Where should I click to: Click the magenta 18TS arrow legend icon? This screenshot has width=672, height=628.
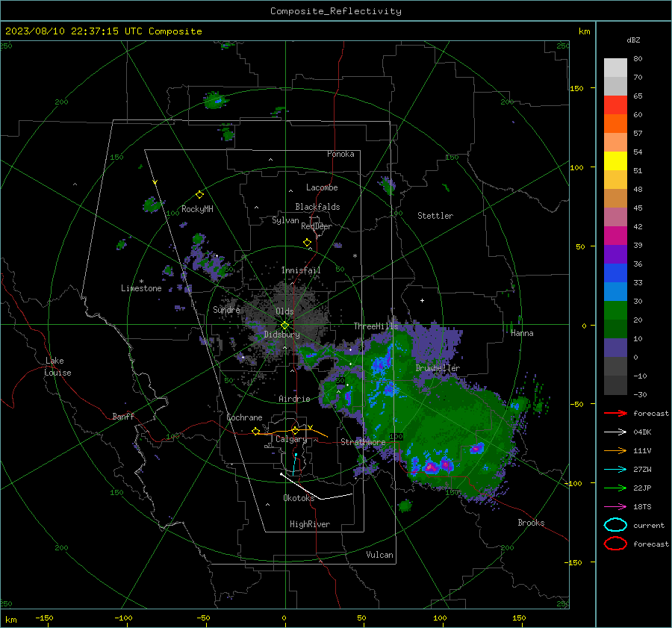pyautogui.click(x=615, y=507)
